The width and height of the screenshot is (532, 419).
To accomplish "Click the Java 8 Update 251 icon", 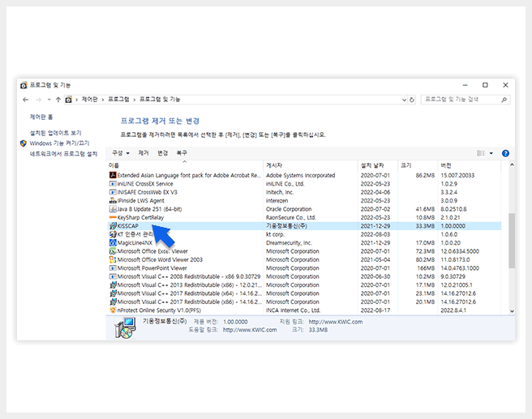I will (113, 209).
